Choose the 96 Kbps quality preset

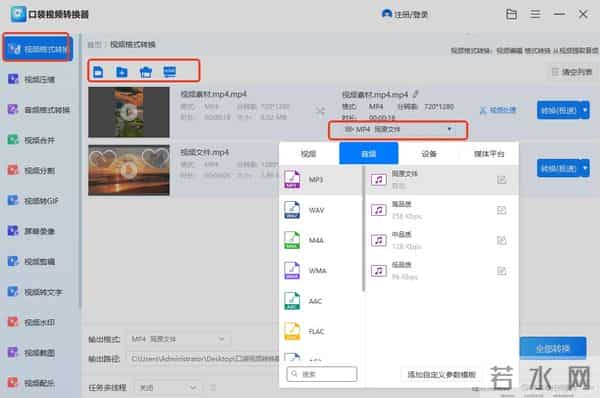[442, 271]
